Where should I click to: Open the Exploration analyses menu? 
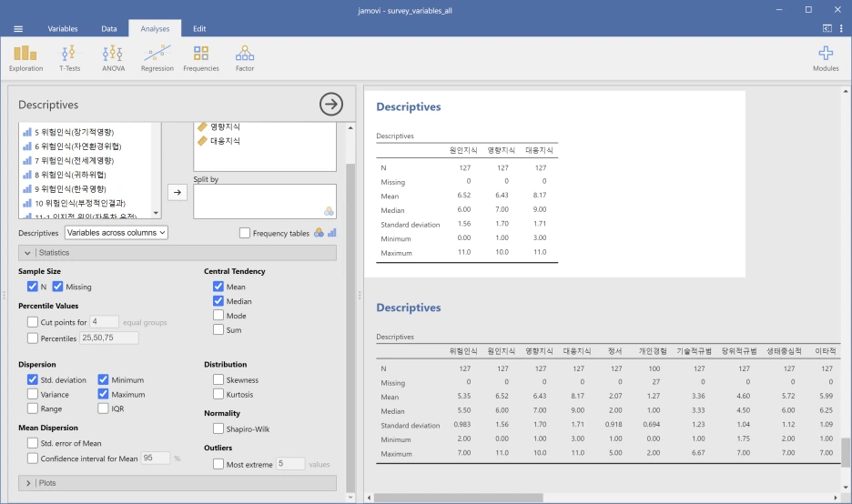point(25,58)
